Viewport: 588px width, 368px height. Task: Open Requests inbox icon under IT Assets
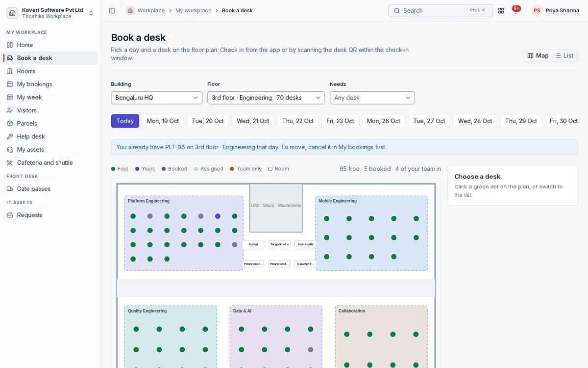[x=10, y=215]
